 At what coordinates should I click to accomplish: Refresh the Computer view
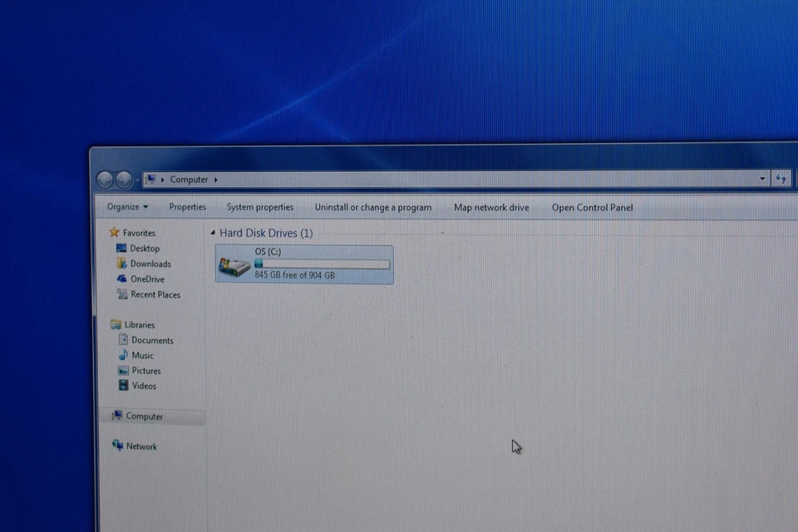[781, 179]
